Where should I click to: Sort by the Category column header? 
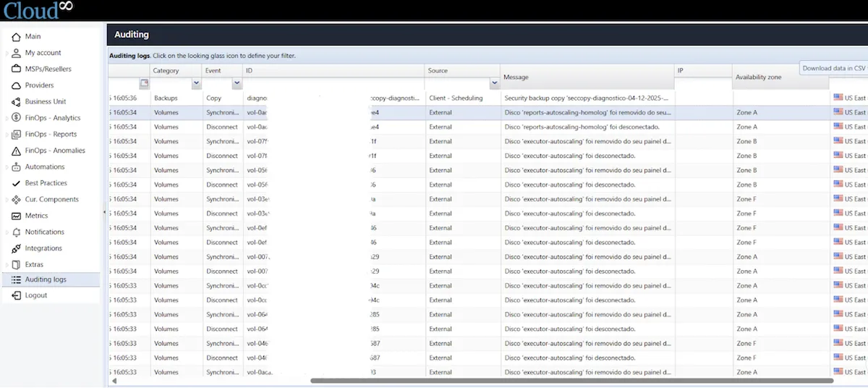point(176,71)
